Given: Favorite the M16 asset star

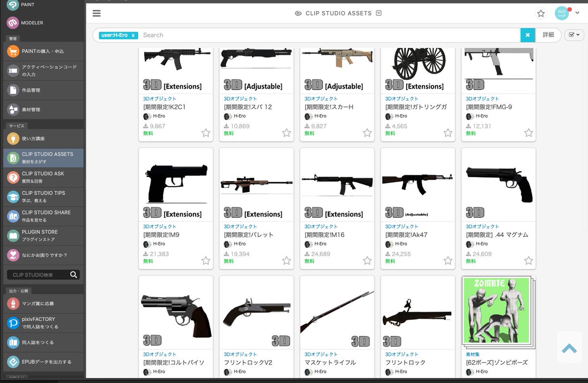Looking at the screenshot, I should click(x=367, y=261).
